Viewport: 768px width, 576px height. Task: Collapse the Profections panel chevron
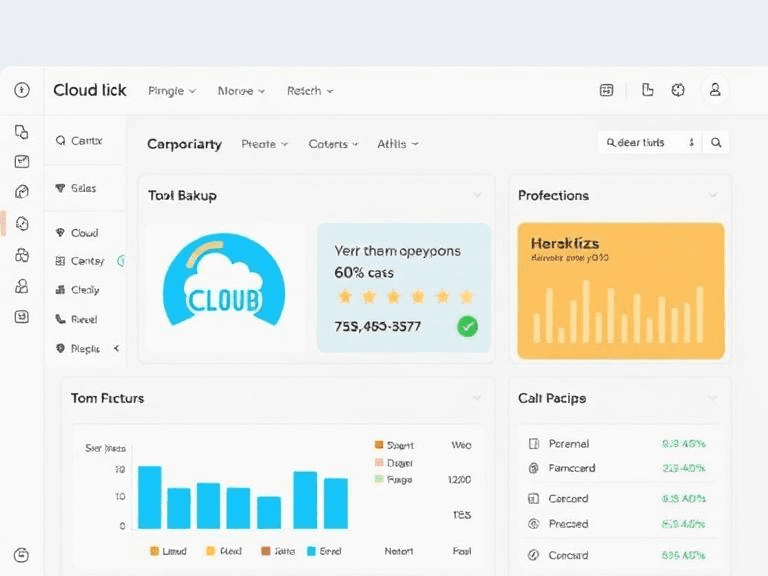pyautogui.click(x=713, y=195)
